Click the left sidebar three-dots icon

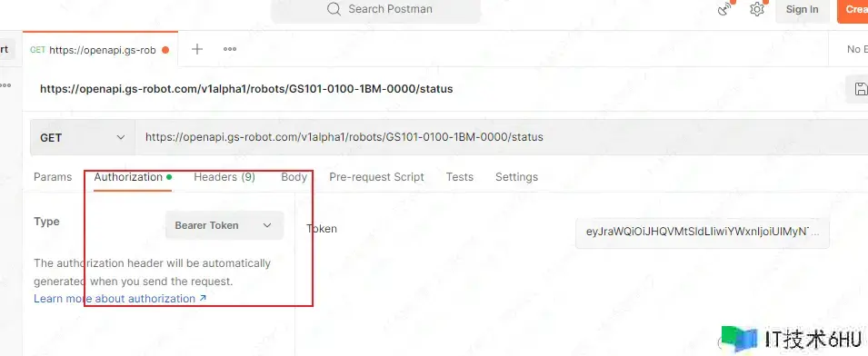coord(5,85)
